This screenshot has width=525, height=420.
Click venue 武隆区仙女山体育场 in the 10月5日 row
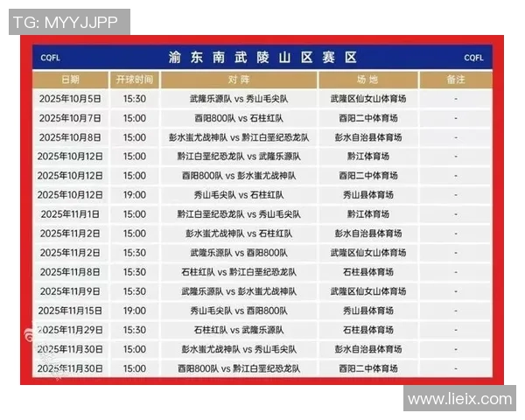(368, 99)
